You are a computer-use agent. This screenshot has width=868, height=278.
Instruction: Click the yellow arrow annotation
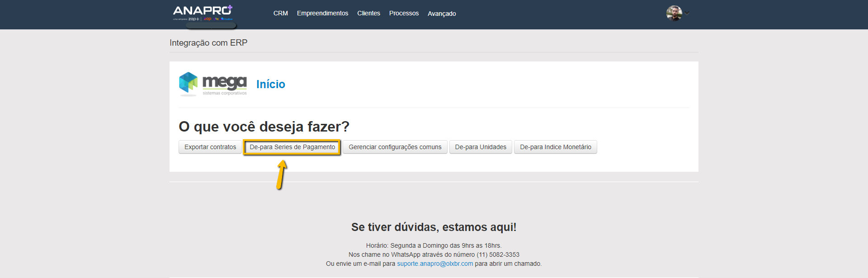281,175
